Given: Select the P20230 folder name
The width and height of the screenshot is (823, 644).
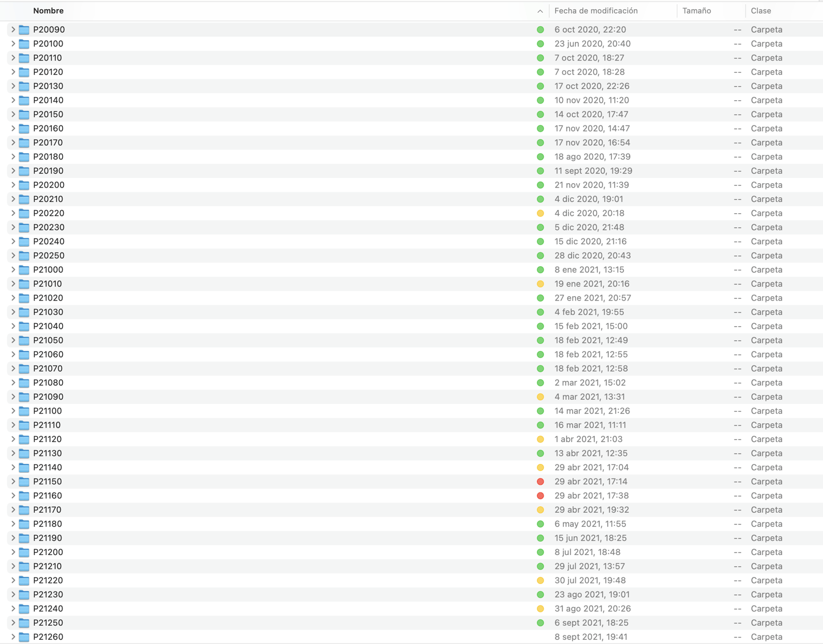Looking at the screenshot, I should click(x=49, y=227).
